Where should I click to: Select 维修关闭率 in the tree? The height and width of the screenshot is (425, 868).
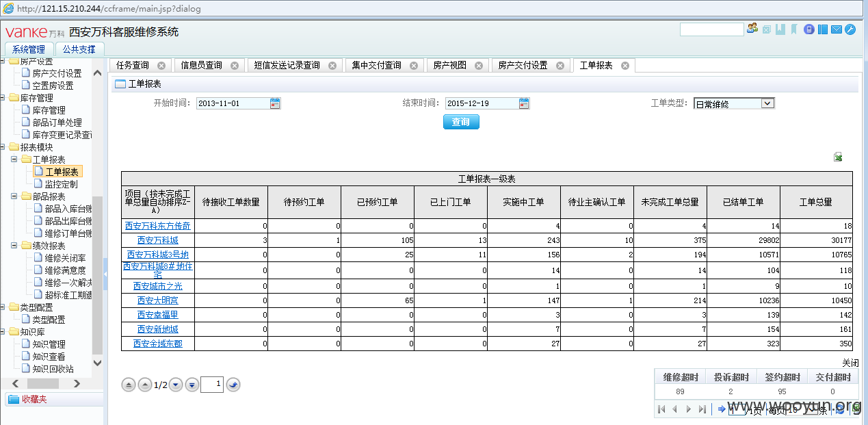point(66,258)
